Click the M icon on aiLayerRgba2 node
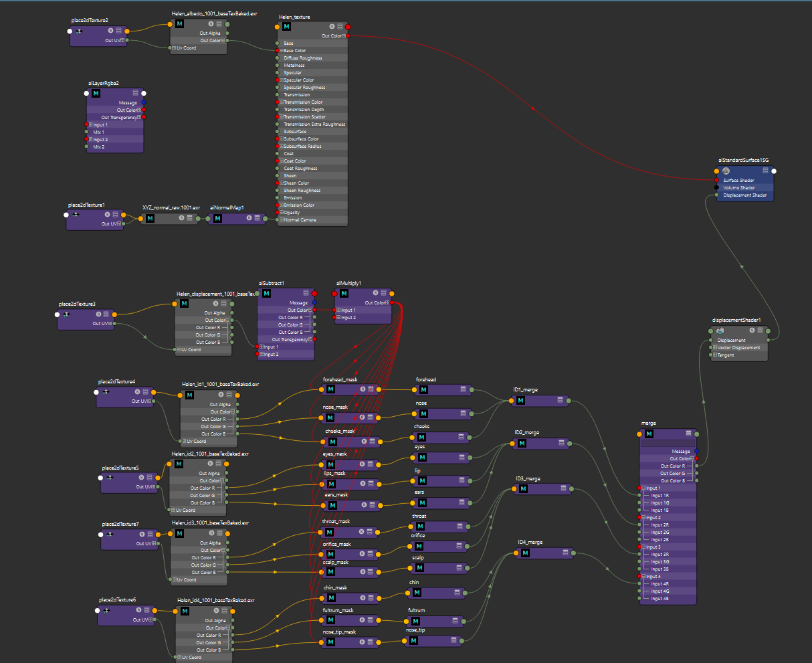 click(x=95, y=94)
